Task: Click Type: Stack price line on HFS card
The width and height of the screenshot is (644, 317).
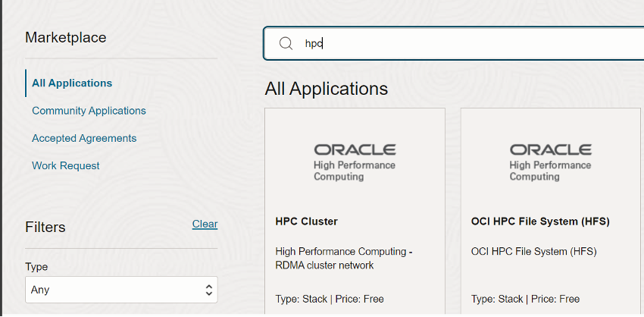Action: coord(525,299)
